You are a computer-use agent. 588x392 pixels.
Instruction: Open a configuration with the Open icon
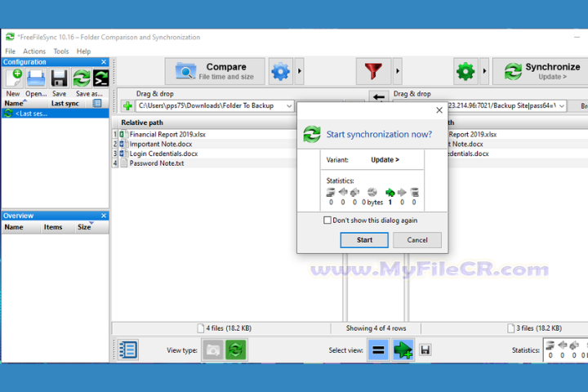point(36,78)
